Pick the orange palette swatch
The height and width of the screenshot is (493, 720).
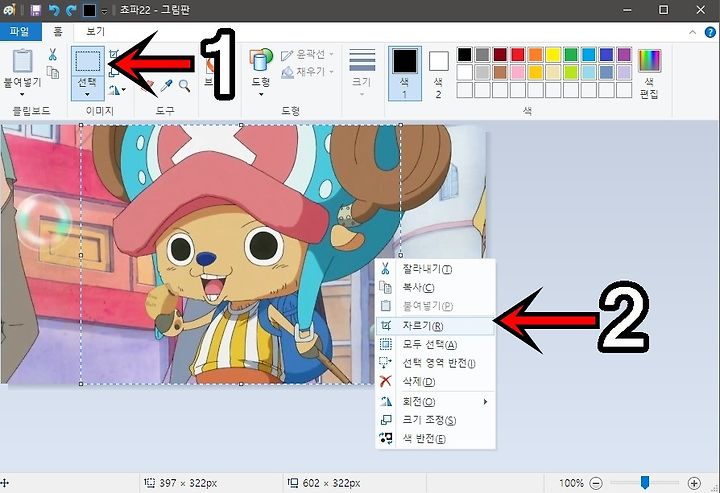[x=535, y=55]
